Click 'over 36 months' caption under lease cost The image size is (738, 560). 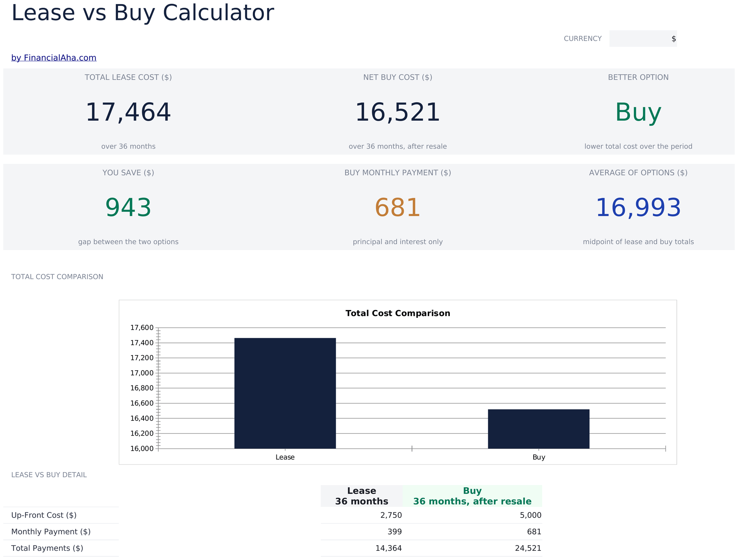pos(128,147)
